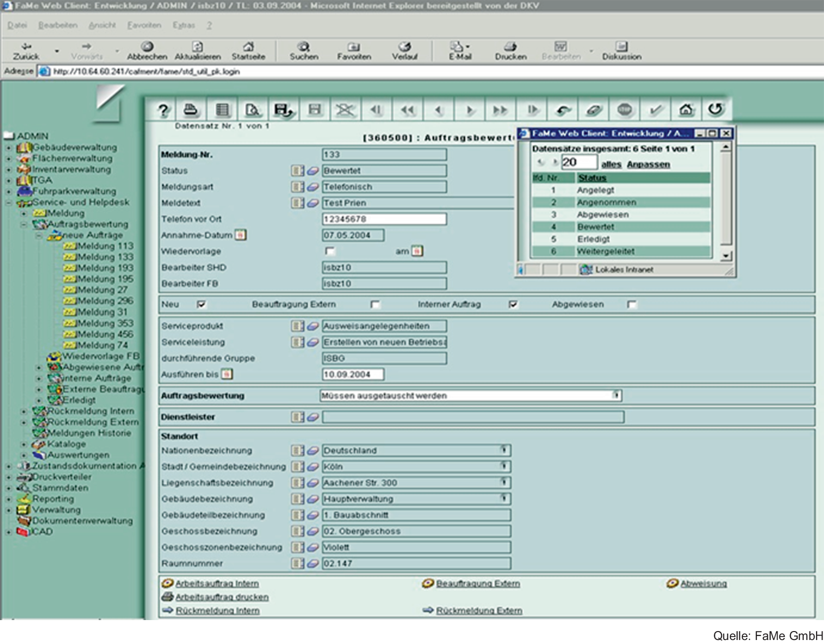Click the stop sign icon
This screenshot has width=824, height=644.
(x=625, y=110)
